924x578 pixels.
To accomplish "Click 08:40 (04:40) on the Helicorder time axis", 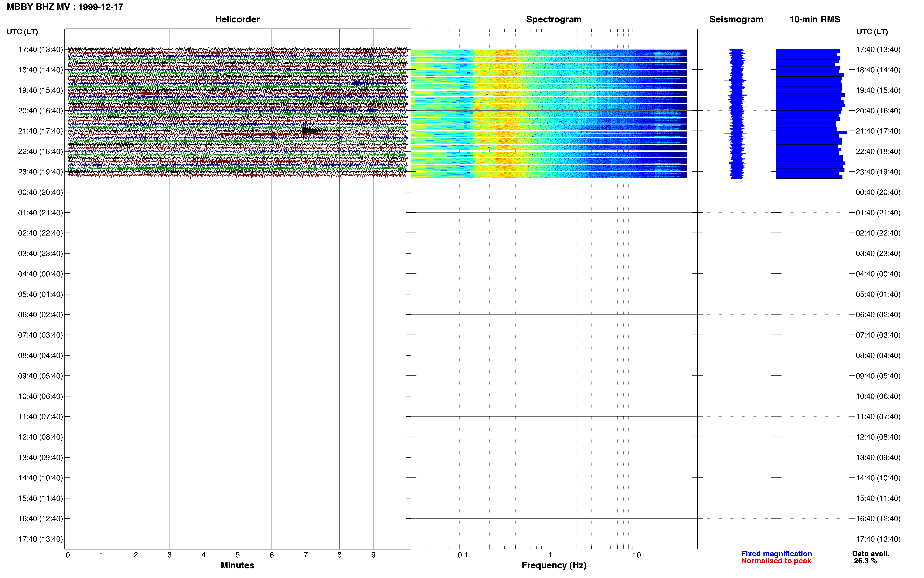I will [40, 356].
